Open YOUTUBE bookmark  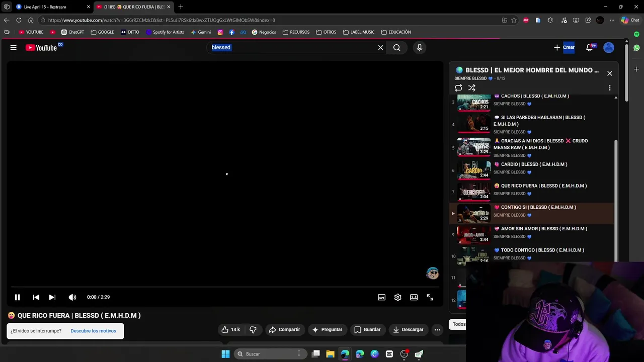click(x=31, y=32)
